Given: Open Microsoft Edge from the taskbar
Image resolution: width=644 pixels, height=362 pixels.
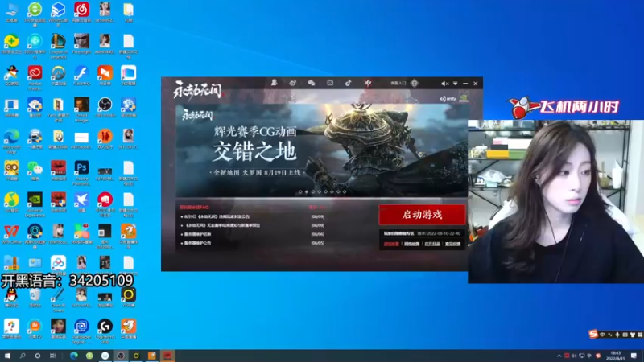Looking at the screenshot, I should pos(74,356).
